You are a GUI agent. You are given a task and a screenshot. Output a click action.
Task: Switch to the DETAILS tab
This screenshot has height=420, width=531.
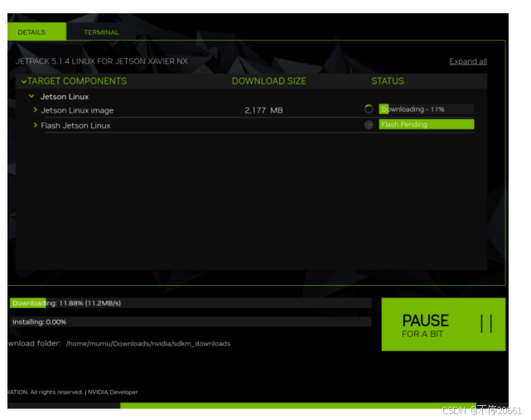(x=36, y=31)
